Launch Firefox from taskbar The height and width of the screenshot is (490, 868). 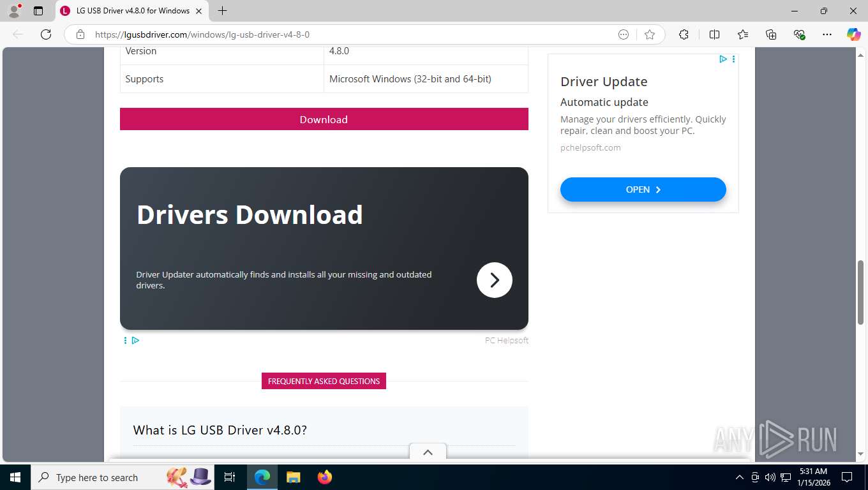[325, 477]
